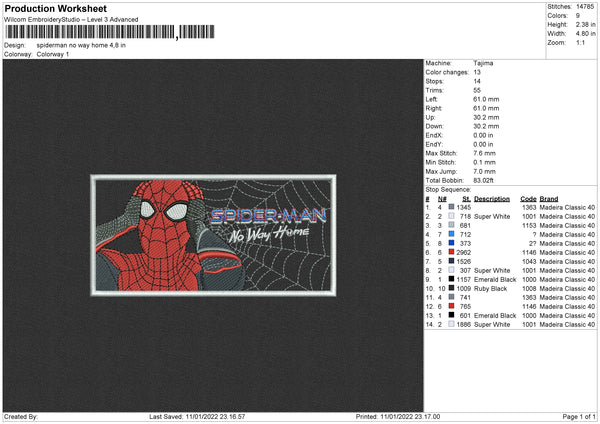The width and height of the screenshot is (600, 424).
Task: Click the 'Page 1 of 1' footer text
Action: pyautogui.click(x=579, y=417)
